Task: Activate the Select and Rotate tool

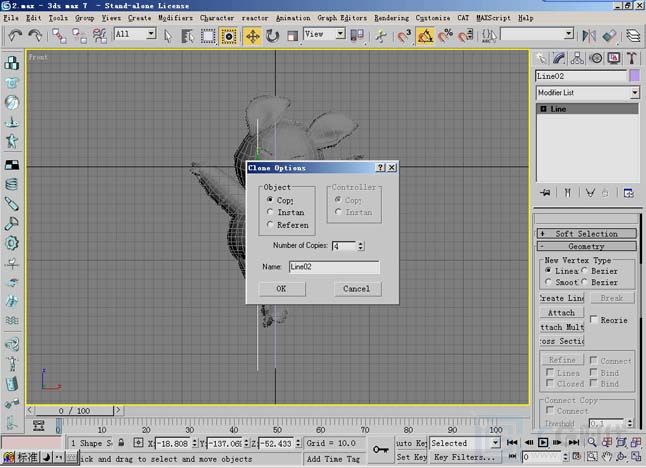Action: click(x=272, y=36)
